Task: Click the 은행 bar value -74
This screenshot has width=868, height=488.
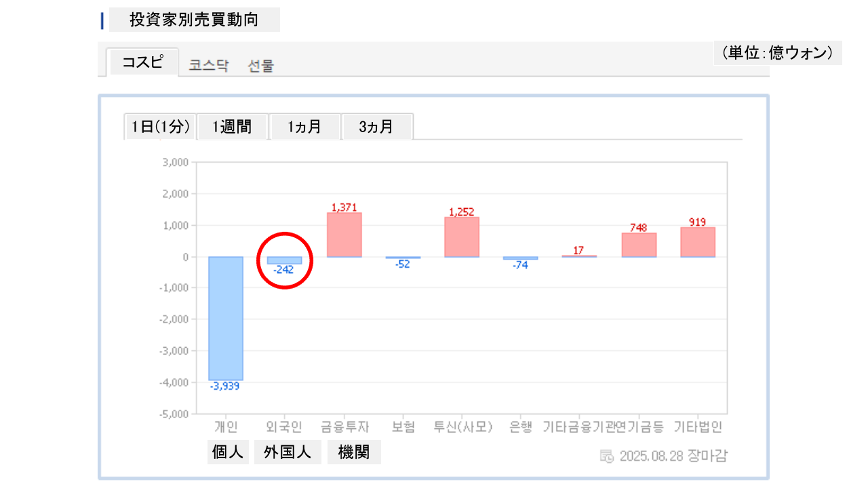Action: pos(520,265)
